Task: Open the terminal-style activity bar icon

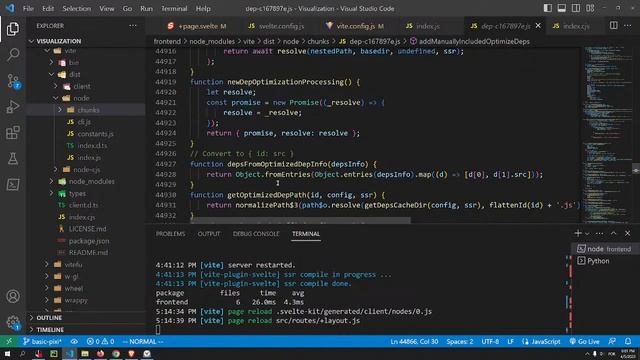Action: pos(13,184)
